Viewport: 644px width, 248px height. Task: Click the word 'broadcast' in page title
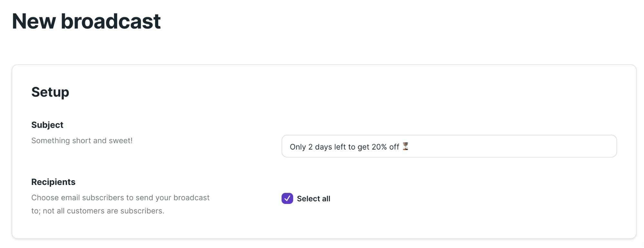[111, 21]
